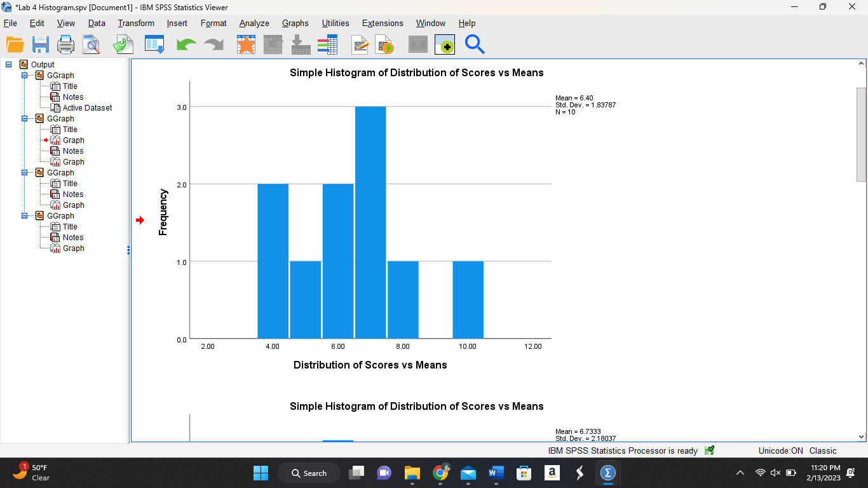Screen dimensions: 868x488
Task: Collapse the last GGraph branch
Action: coord(24,215)
